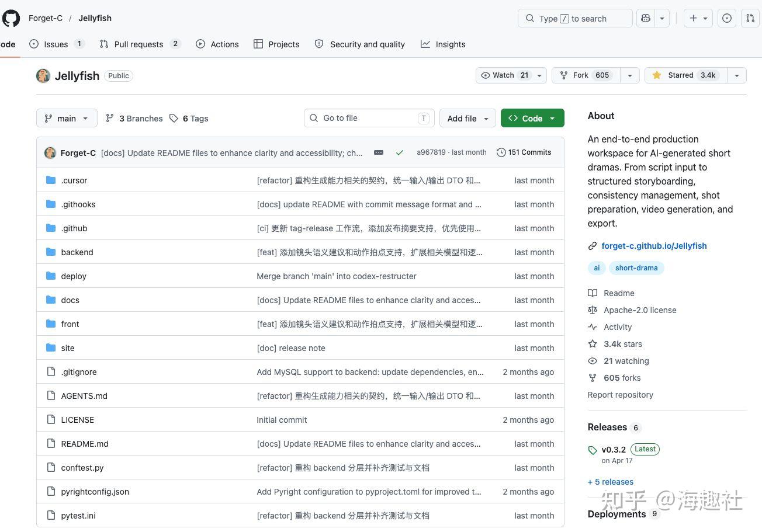This screenshot has height=532, width=762.
Task: Click the Report repository link
Action: (x=621, y=395)
